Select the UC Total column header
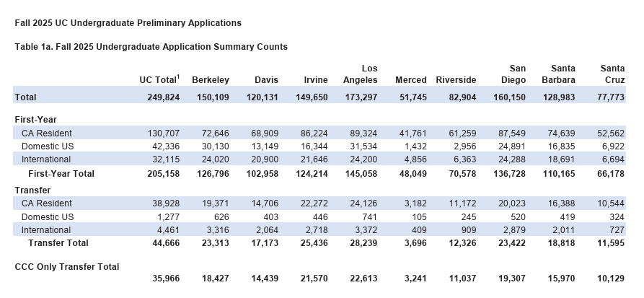 point(158,80)
